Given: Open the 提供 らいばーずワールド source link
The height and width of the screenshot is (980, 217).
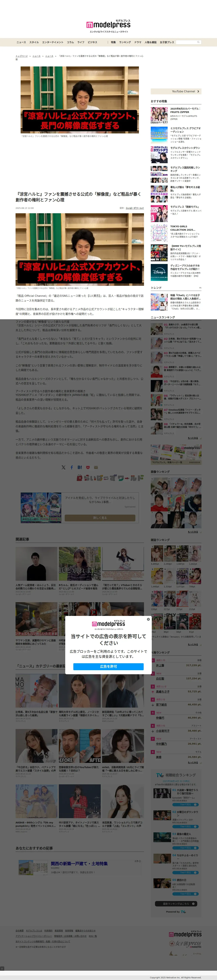Looking at the screenshot, I should (x=135, y=208).
